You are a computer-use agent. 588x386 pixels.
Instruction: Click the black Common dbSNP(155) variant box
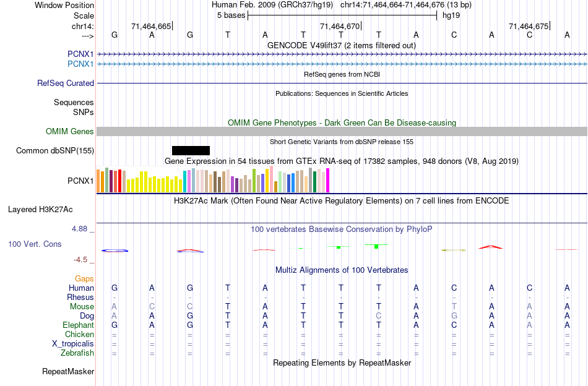click(x=191, y=151)
